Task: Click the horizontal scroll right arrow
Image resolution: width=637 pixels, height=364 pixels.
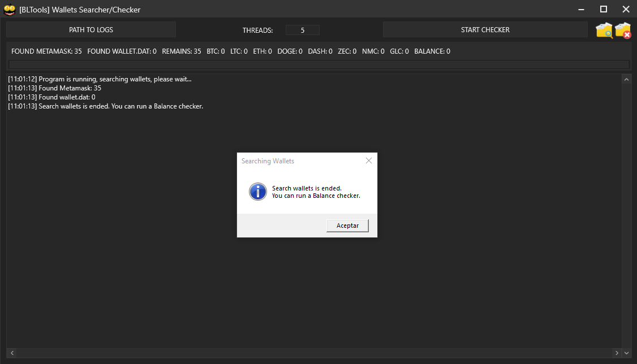Action: (617, 353)
